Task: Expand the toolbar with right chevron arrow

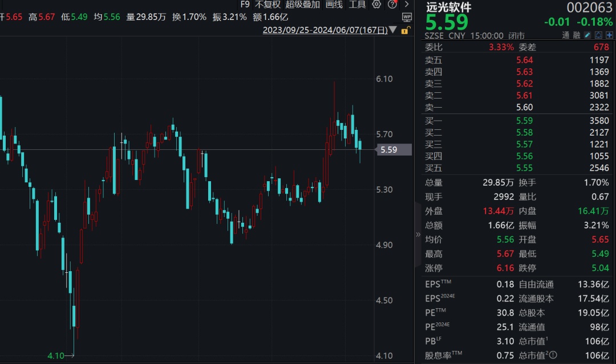Action: tap(406, 5)
